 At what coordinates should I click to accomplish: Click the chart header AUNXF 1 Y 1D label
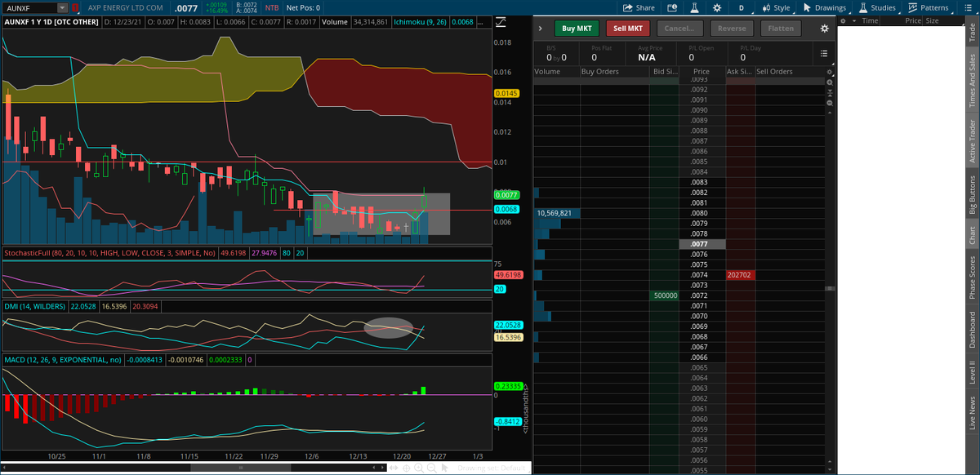tap(51, 20)
